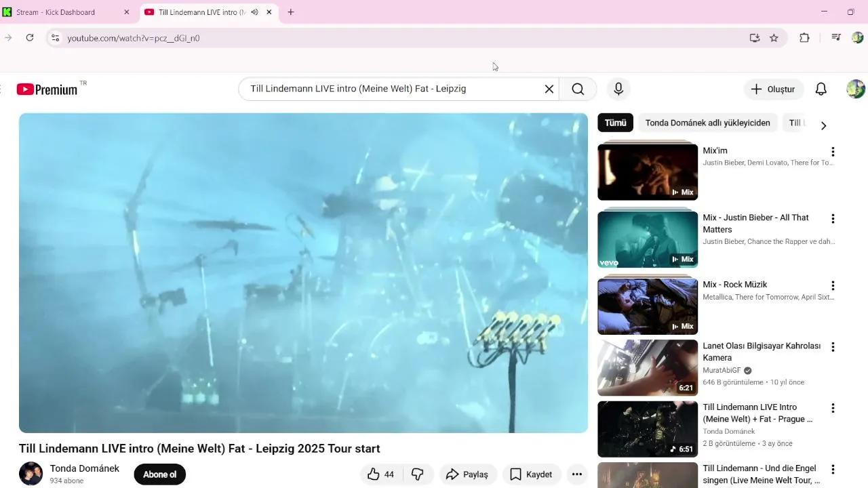Image resolution: width=868 pixels, height=488 pixels.
Task: Open the Mix'im thumbnail
Action: [x=648, y=171]
